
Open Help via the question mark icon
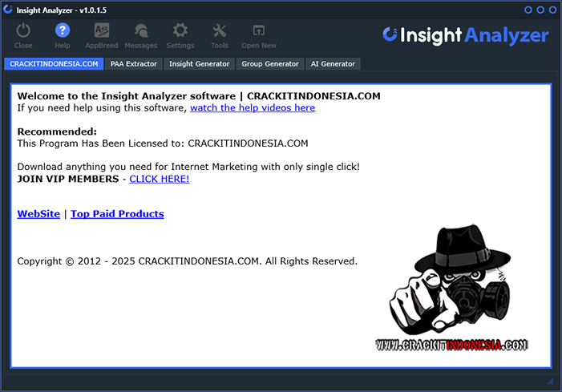[63, 31]
